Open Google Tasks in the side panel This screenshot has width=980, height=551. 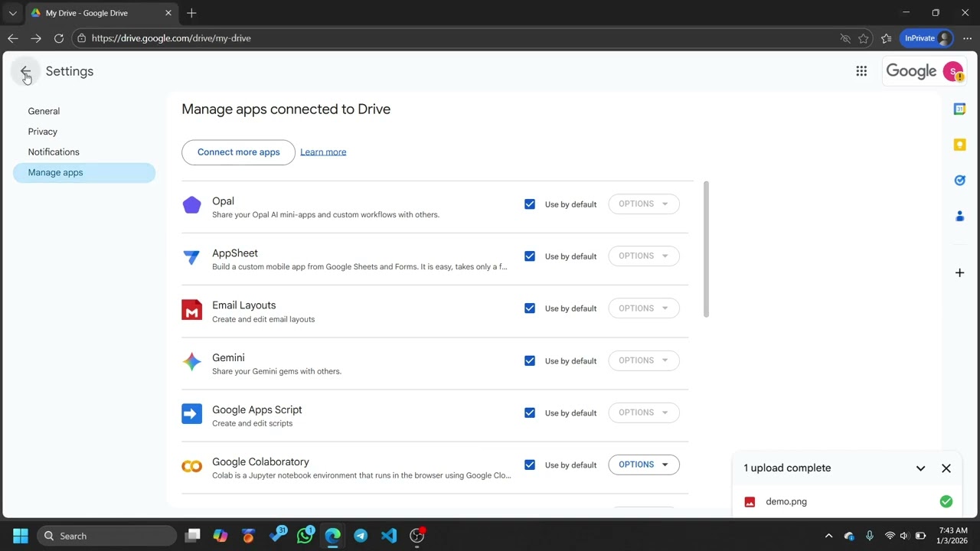coord(959,181)
